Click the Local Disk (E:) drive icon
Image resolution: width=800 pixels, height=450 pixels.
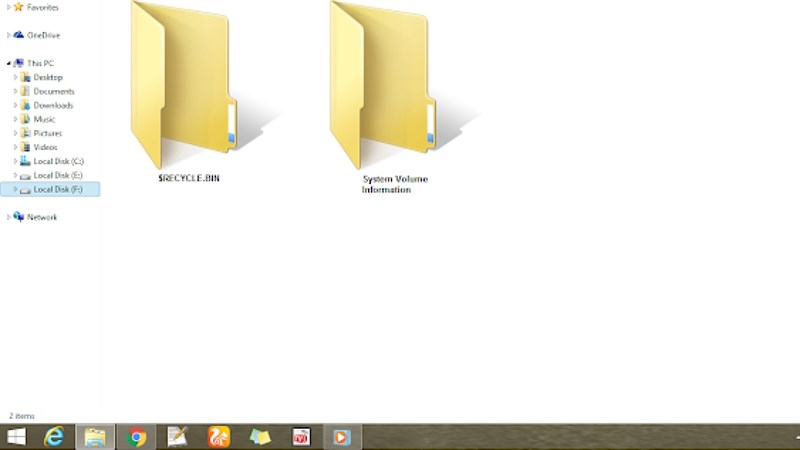[x=25, y=176]
